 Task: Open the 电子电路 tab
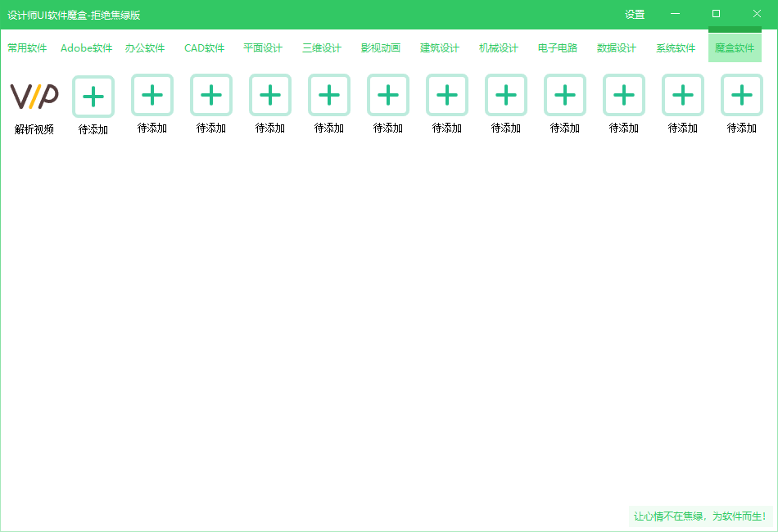(x=558, y=48)
